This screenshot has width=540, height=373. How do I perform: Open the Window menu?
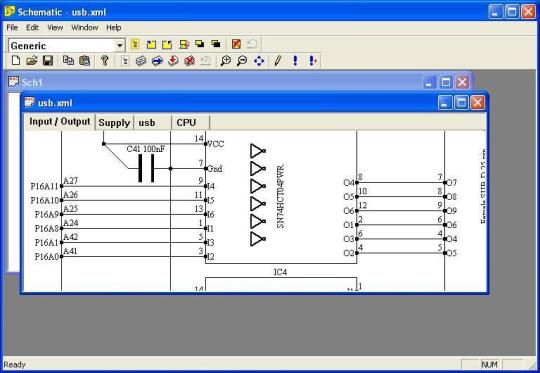pyautogui.click(x=85, y=28)
